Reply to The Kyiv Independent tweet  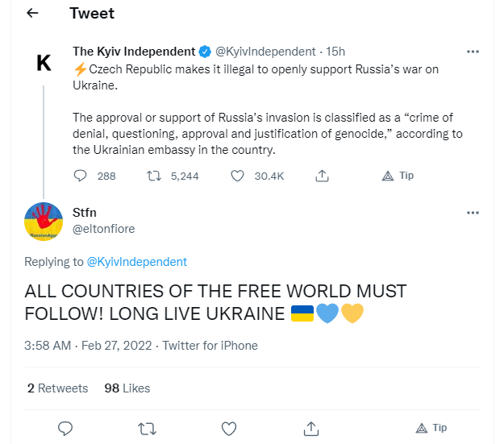point(80,176)
